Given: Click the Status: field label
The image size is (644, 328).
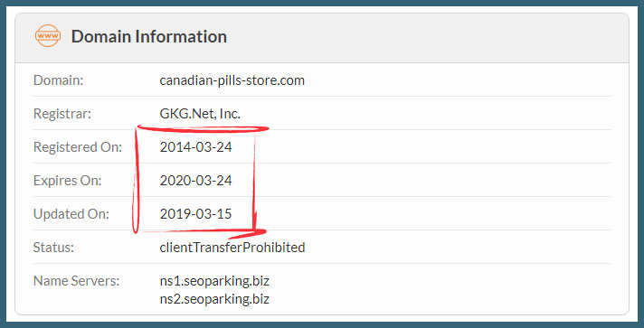Looking at the screenshot, I should [53, 247].
